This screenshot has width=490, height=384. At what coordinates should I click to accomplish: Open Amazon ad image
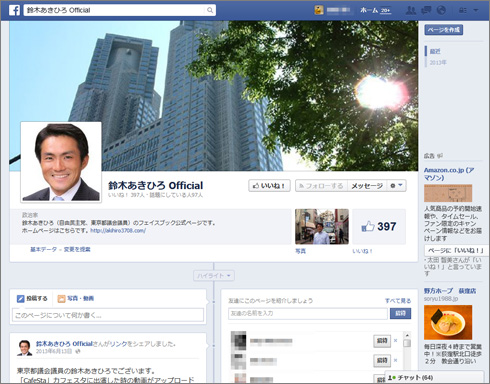coord(448,193)
